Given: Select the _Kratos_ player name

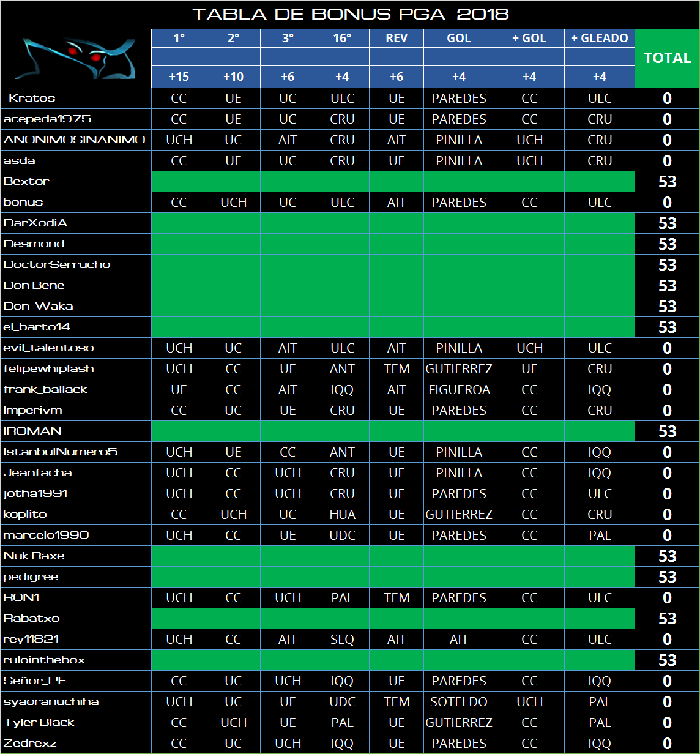Looking at the screenshot, I should coord(32,98).
